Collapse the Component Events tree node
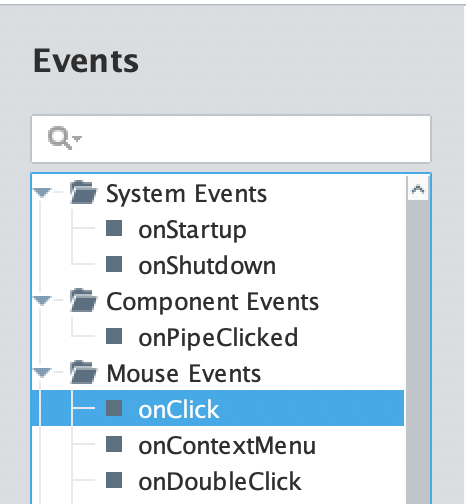This screenshot has width=466, height=504. (x=42, y=301)
